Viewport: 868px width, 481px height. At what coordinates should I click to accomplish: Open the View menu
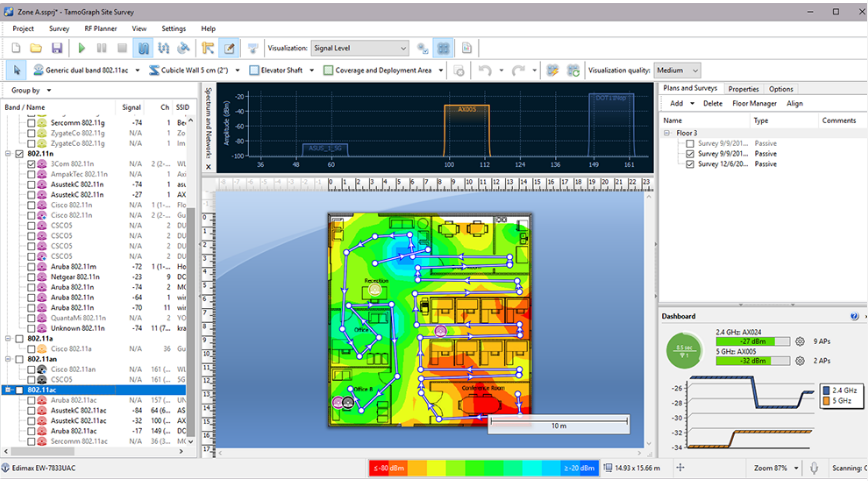pos(139,29)
